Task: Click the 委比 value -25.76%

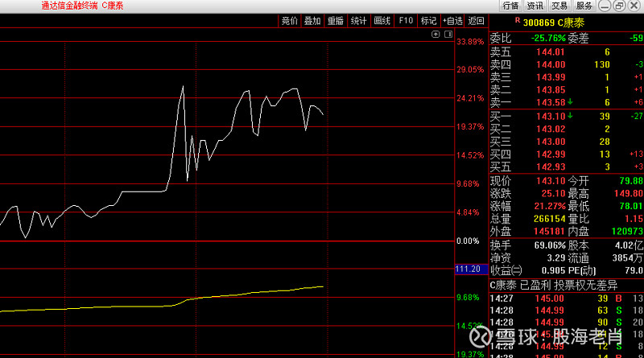Action: pos(548,38)
